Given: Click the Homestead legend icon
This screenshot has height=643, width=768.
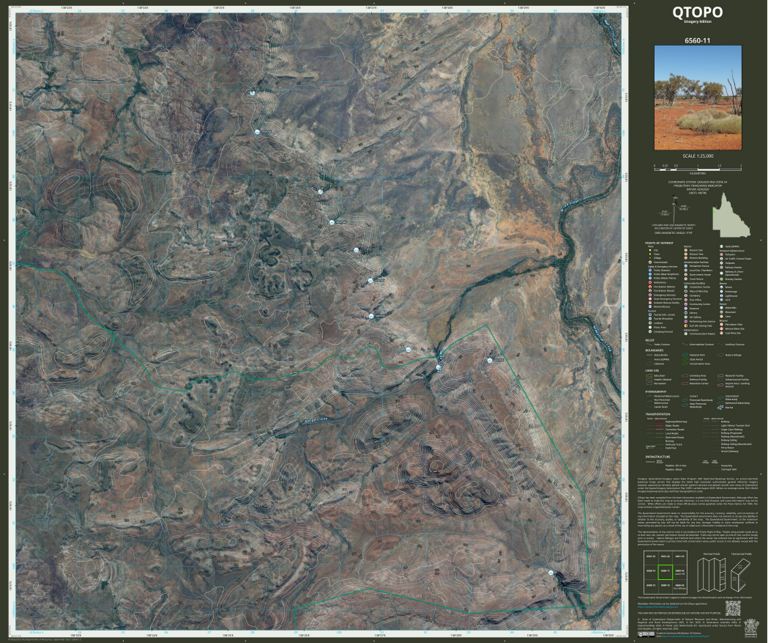Looking at the screenshot, I should click(650, 262).
